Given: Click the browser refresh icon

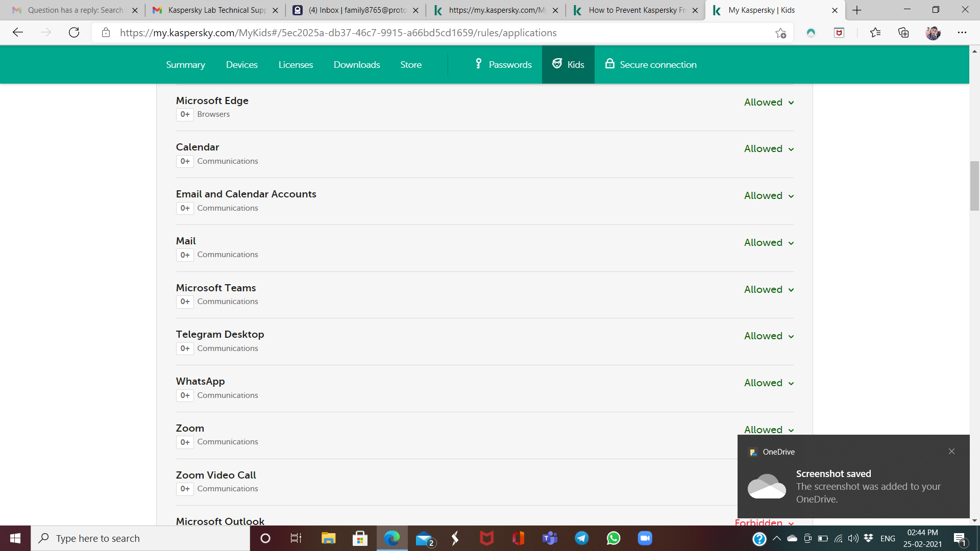Looking at the screenshot, I should click(x=74, y=33).
